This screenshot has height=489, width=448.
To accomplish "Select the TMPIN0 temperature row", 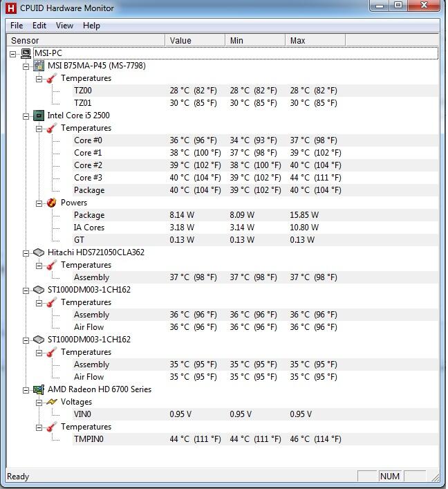I will click(255, 439).
